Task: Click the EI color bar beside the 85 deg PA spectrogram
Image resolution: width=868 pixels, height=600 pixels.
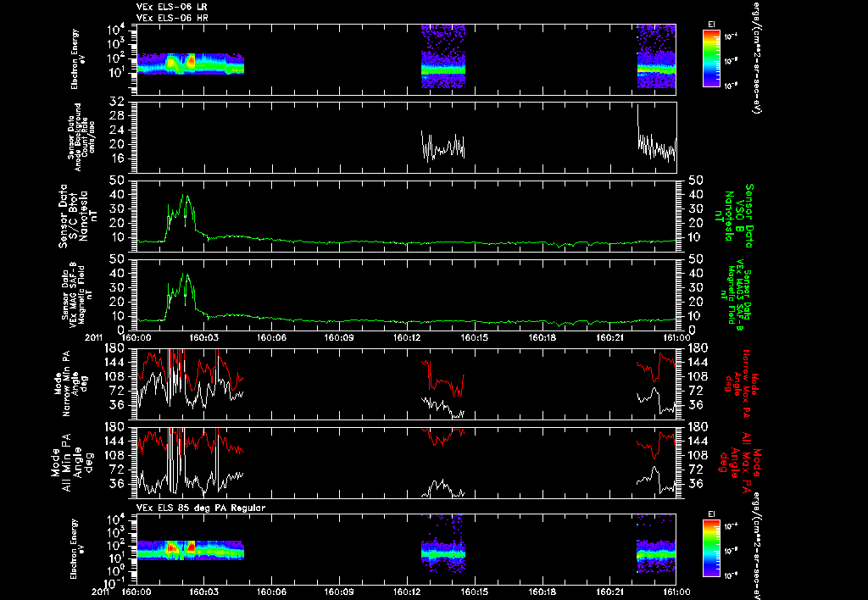Action: pos(711,548)
